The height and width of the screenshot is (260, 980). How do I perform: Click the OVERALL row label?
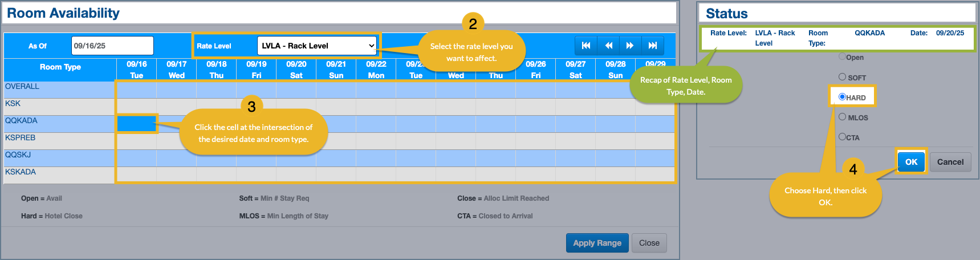pyautogui.click(x=22, y=87)
